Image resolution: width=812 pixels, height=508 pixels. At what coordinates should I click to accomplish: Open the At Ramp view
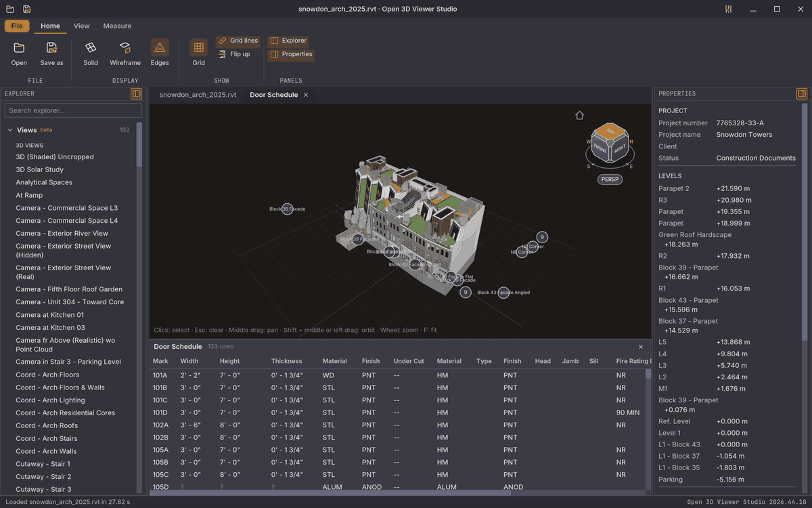click(x=29, y=195)
